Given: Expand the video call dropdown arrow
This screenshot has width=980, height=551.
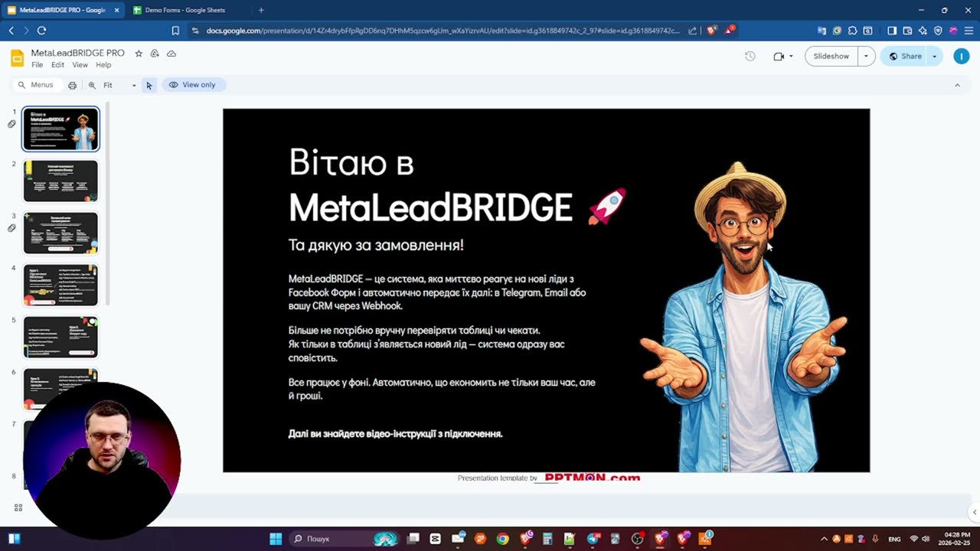Looking at the screenshot, I should tap(791, 56).
